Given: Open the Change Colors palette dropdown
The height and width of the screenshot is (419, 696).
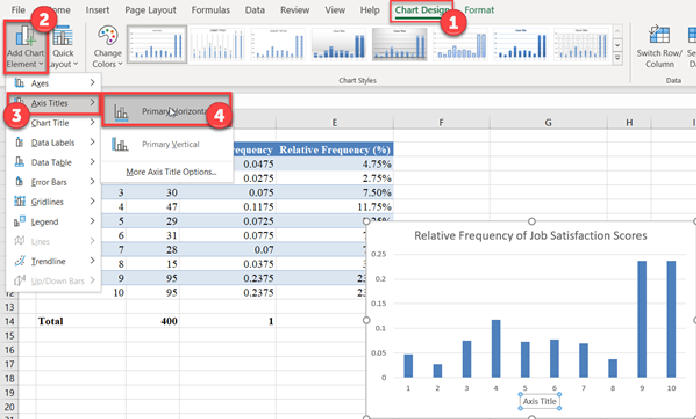Looking at the screenshot, I should tap(107, 47).
